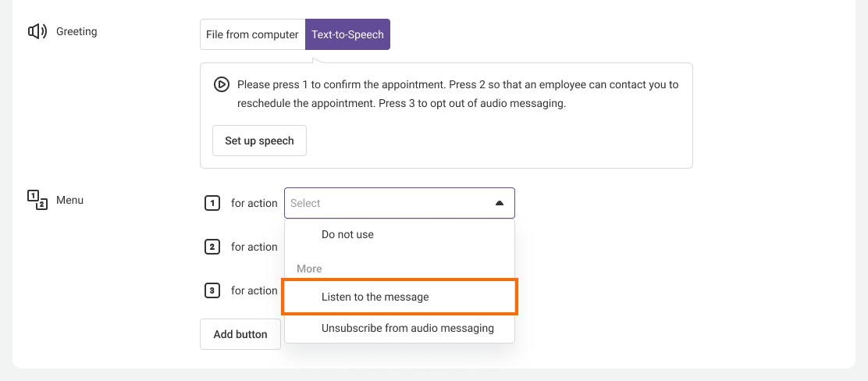The width and height of the screenshot is (868, 381).
Task: Choose the Do not use option
Action: (347, 234)
